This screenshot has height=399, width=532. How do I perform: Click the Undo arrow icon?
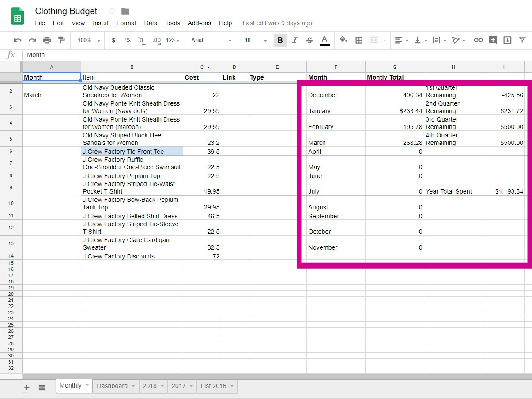[18, 40]
